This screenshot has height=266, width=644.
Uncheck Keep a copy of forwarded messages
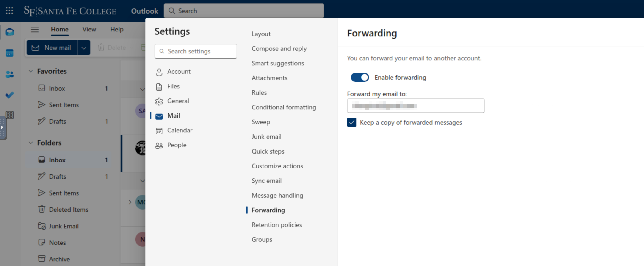pos(351,122)
